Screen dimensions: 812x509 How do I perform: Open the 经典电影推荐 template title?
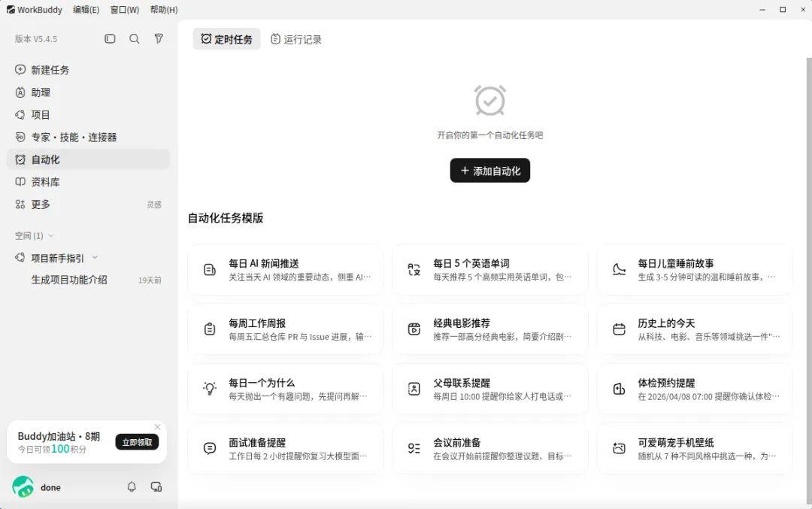click(x=462, y=323)
